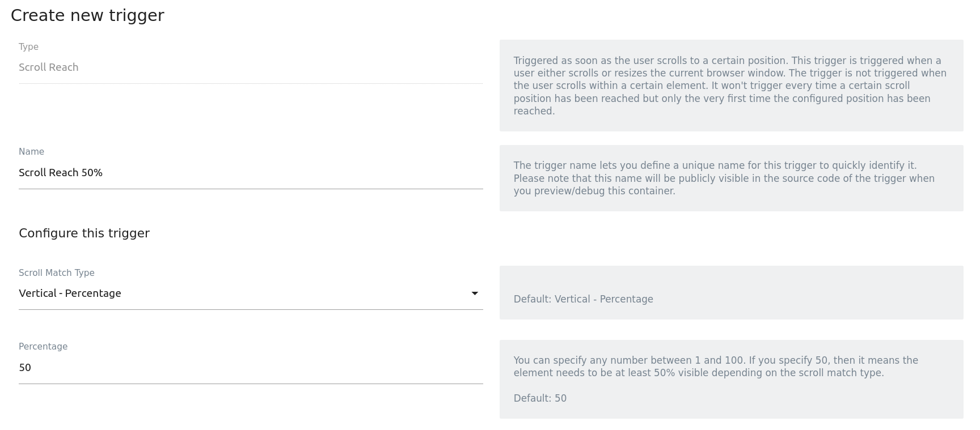Image resolution: width=980 pixels, height=430 pixels.
Task: Click the 'Create new trigger' heading
Action: tap(87, 15)
